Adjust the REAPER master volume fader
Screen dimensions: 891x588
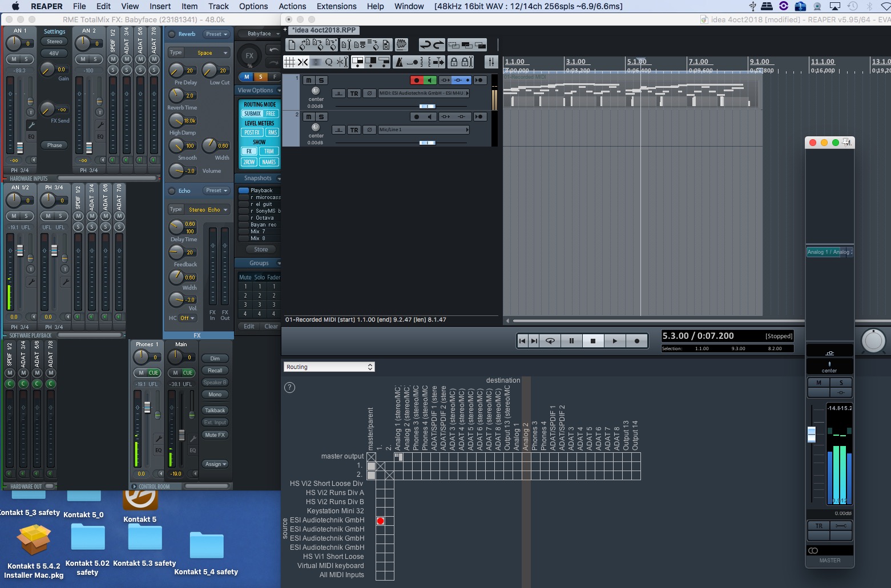pos(812,434)
